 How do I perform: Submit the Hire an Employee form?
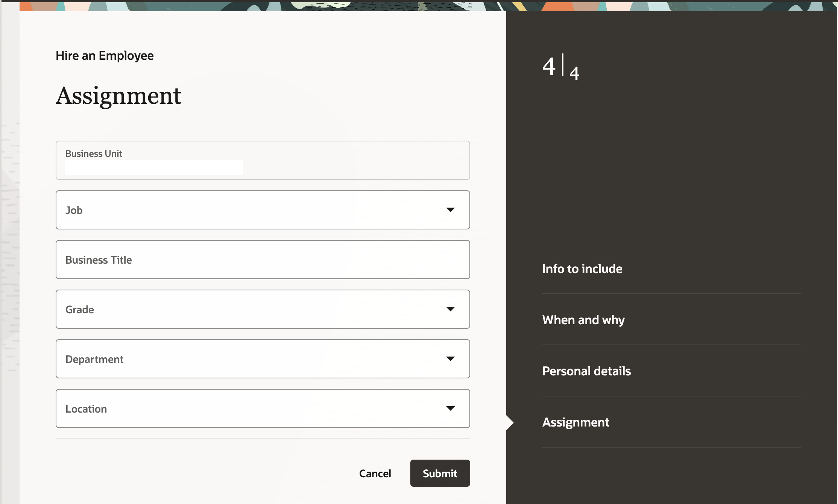tap(440, 473)
